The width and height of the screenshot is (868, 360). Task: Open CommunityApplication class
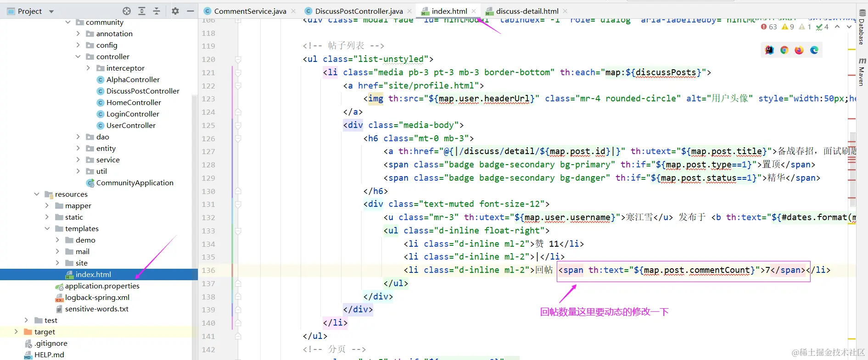click(130, 183)
